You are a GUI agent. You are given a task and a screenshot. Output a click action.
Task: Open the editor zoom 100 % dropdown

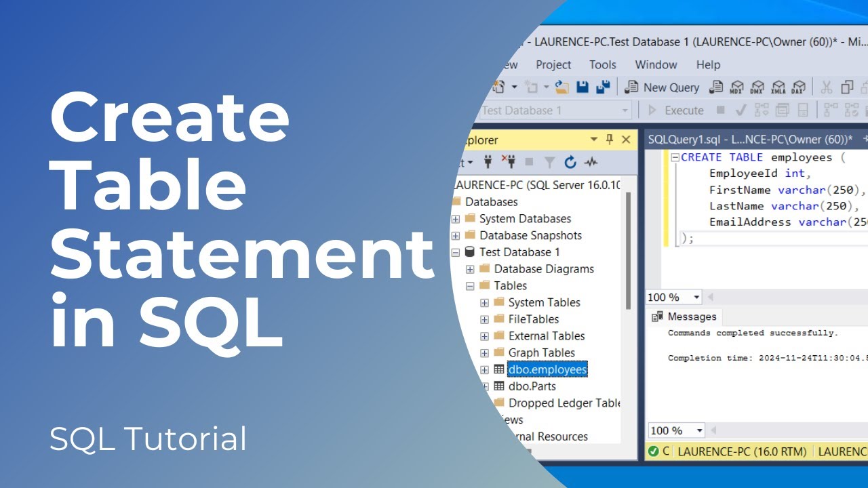[696, 297]
